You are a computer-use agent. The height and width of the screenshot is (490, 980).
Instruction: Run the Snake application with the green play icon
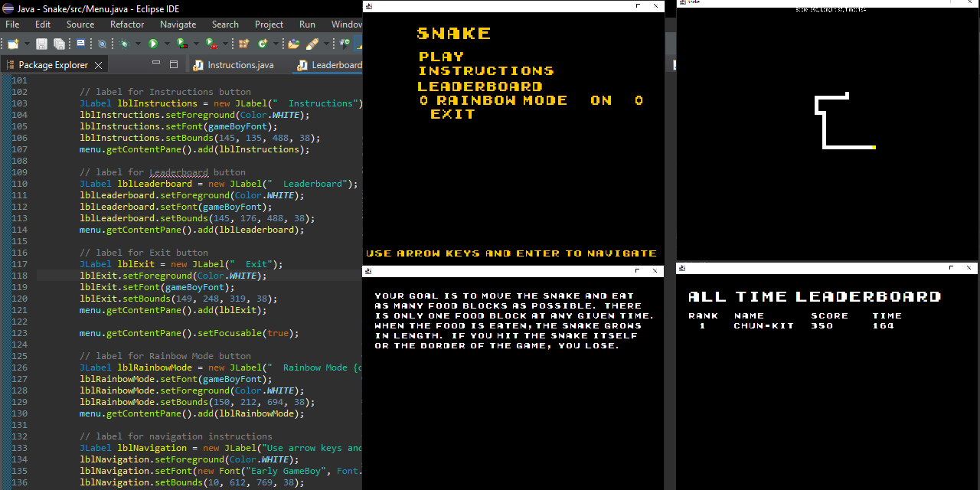coord(153,44)
